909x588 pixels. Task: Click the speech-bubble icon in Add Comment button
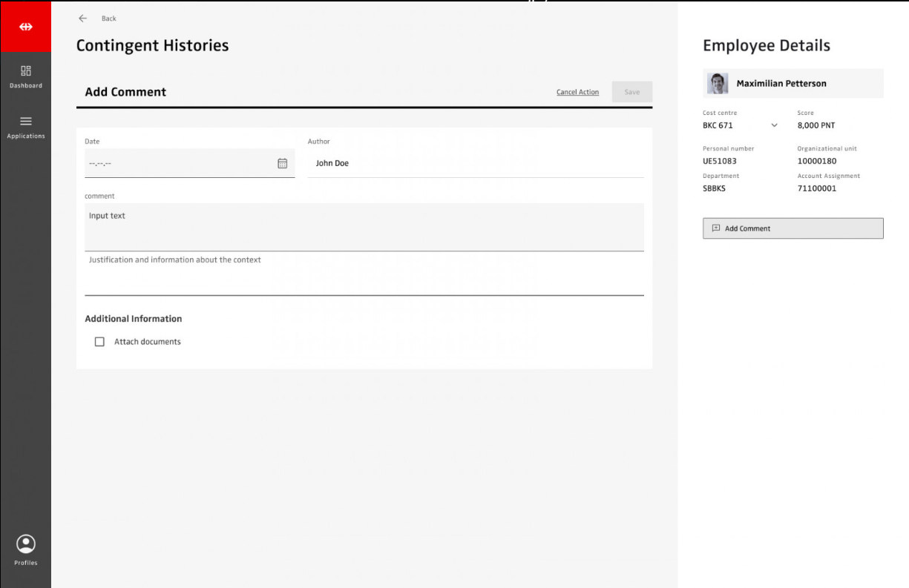[716, 228]
